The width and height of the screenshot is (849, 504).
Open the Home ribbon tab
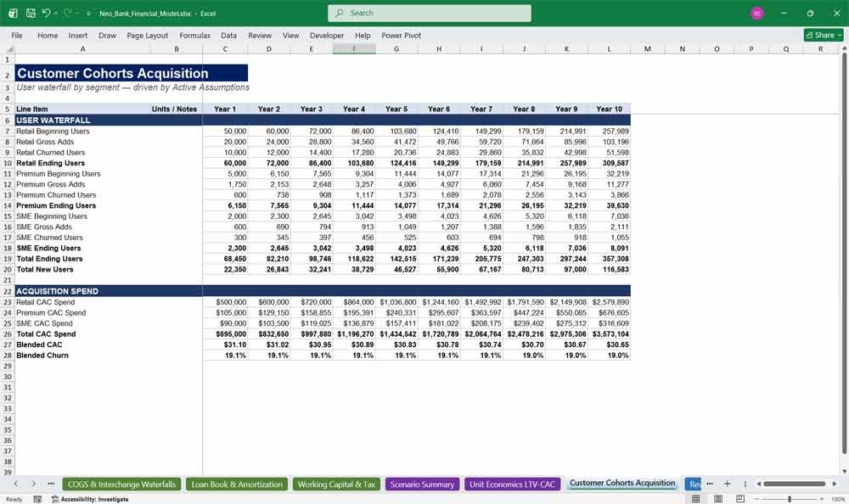click(48, 35)
